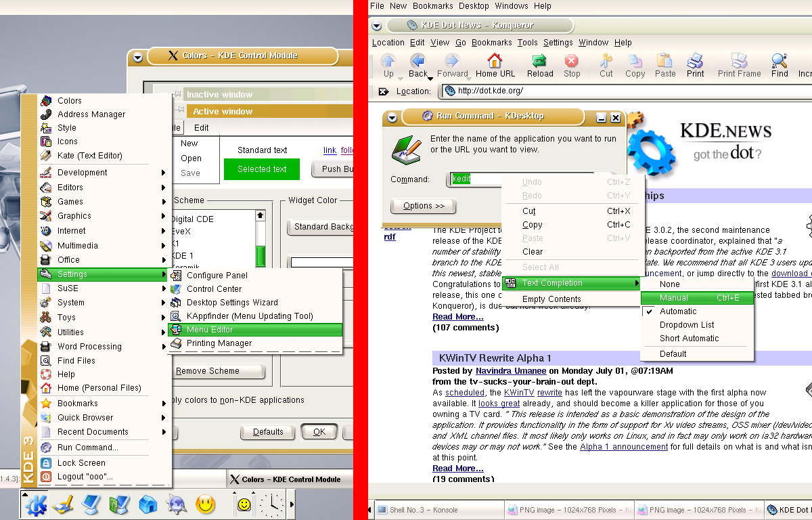This screenshot has height=520, width=812.
Task: Click the clear location bar icon
Action: [384, 91]
